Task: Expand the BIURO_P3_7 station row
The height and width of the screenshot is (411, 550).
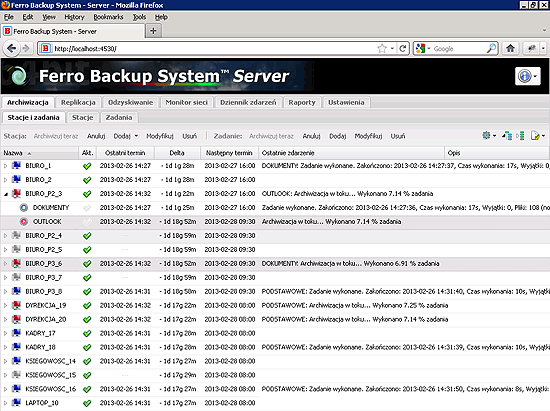Action: [x=6, y=277]
